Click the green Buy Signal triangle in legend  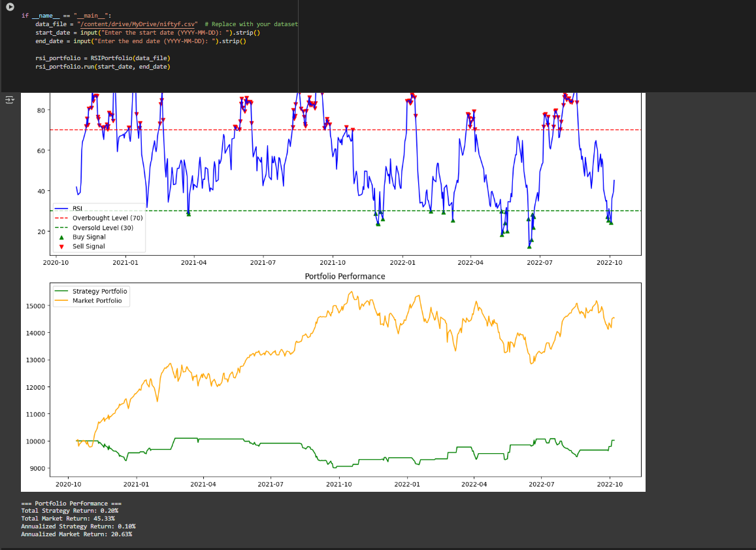[x=62, y=237]
